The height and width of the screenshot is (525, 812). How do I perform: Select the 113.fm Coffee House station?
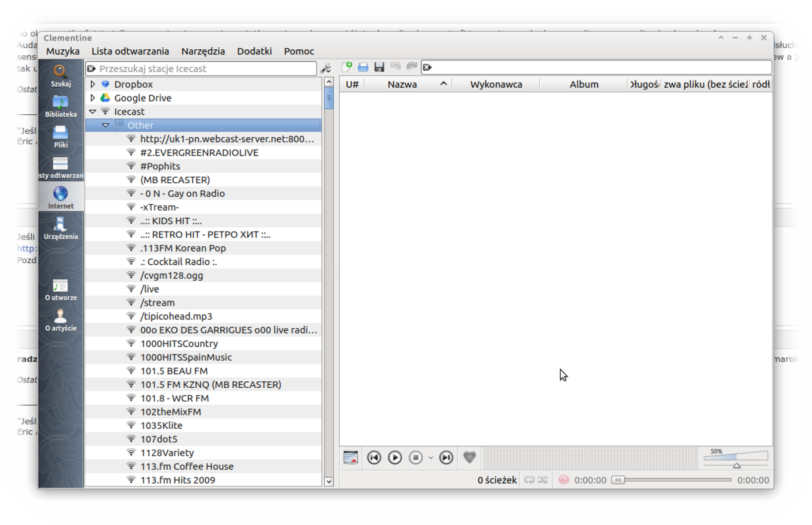(187, 467)
